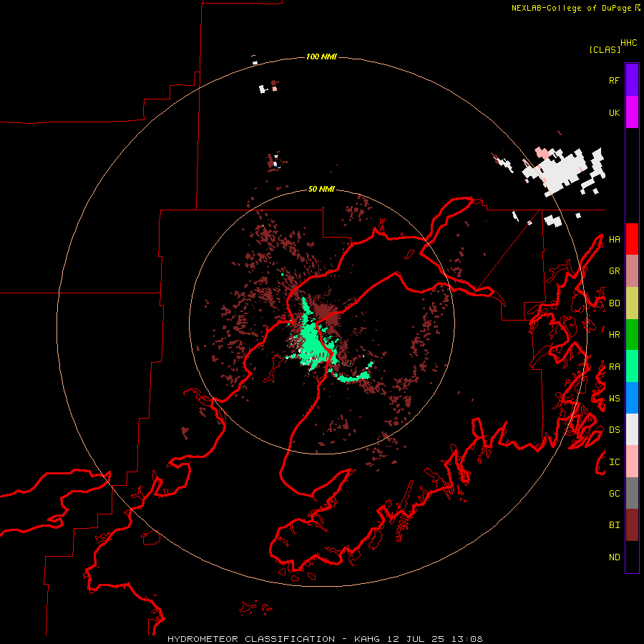Click the HA legend label
644x644 pixels.
(x=614, y=239)
